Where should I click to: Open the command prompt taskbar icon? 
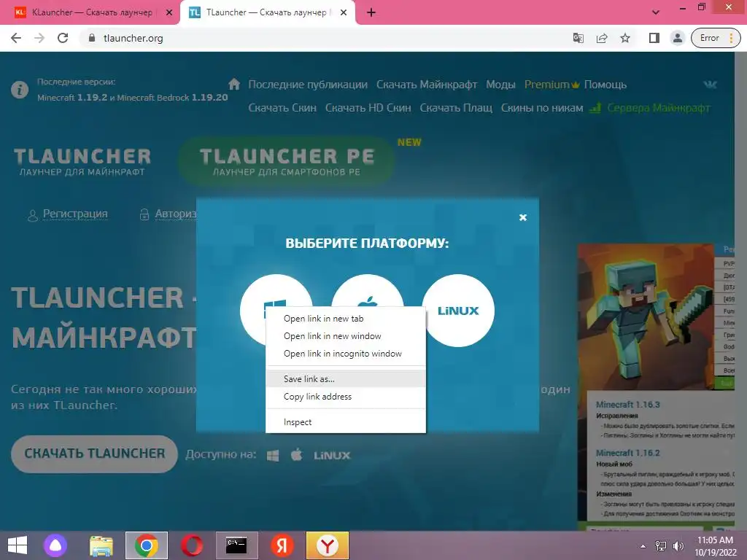(237, 545)
